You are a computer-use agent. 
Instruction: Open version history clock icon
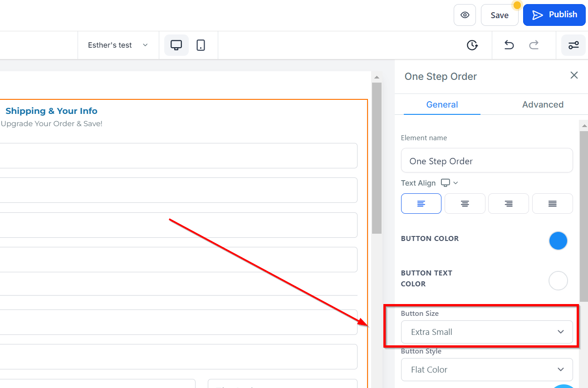pyautogui.click(x=472, y=45)
